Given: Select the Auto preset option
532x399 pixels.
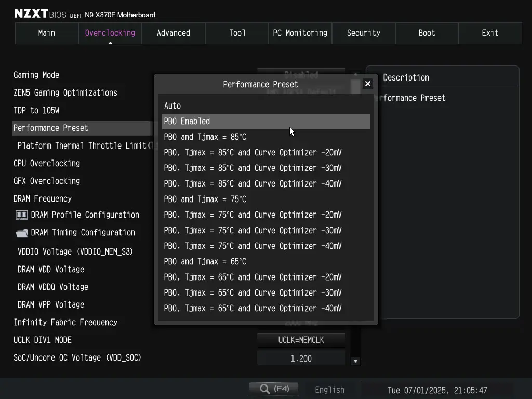Looking at the screenshot, I should [266, 106].
